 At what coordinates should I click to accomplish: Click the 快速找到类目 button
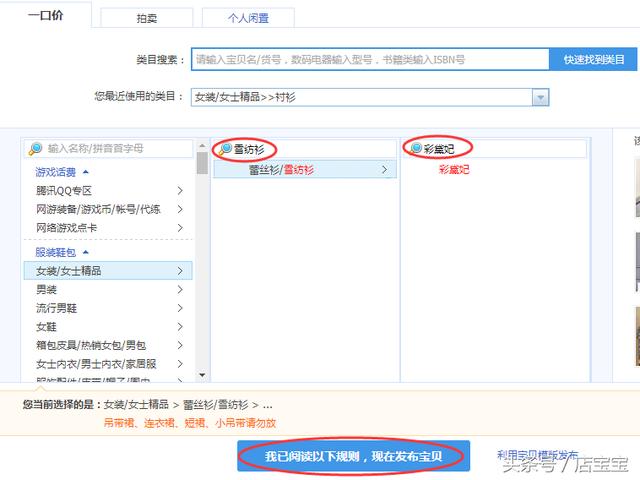tap(593, 60)
